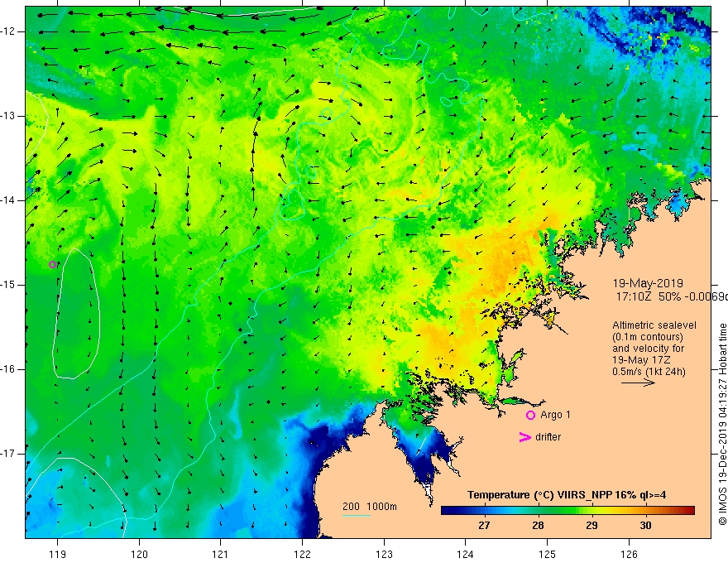This screenshot has width=728, height=563.
Task: Click the latitude label -17
Action: pyautogui.click(x=8, y=454)
